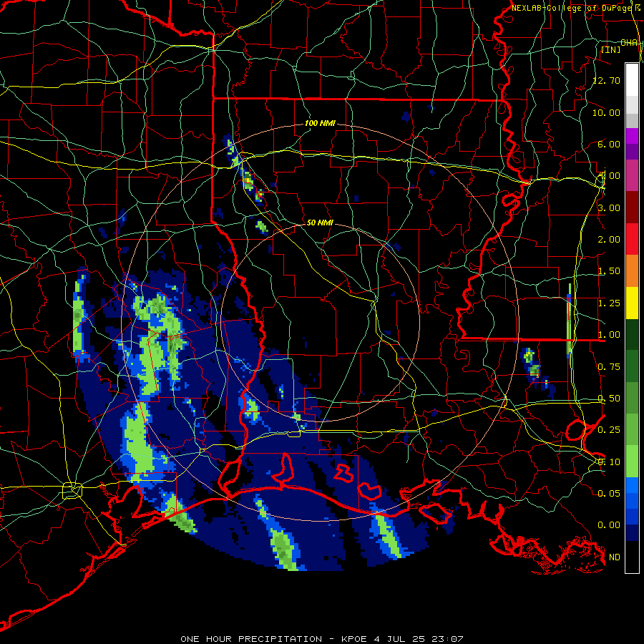The height and width of the screenshot is (644, 644).
Task: Click the magenta legend color band
Action: [x=632, y=137]
